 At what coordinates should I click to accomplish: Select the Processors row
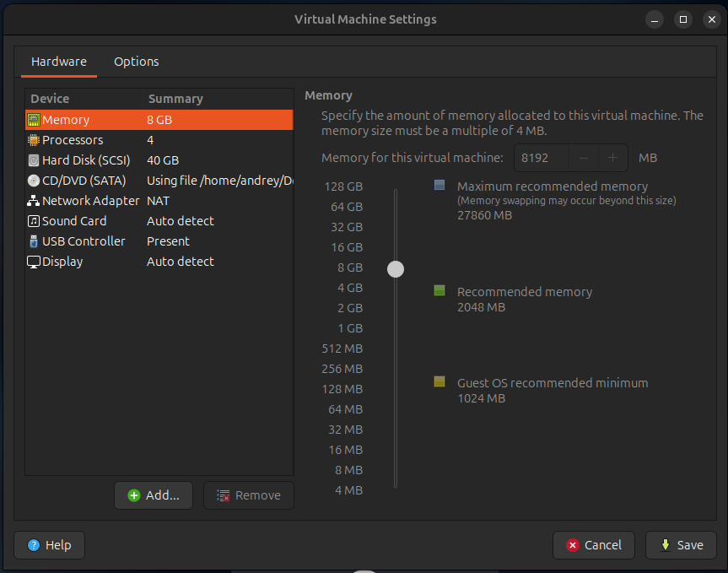(x=159, y=140)
